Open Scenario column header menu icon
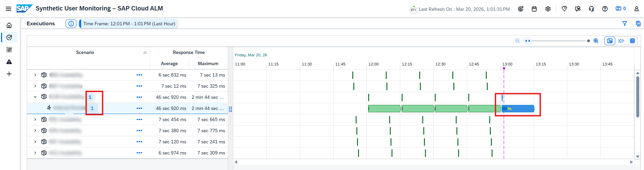 (145, 53)
